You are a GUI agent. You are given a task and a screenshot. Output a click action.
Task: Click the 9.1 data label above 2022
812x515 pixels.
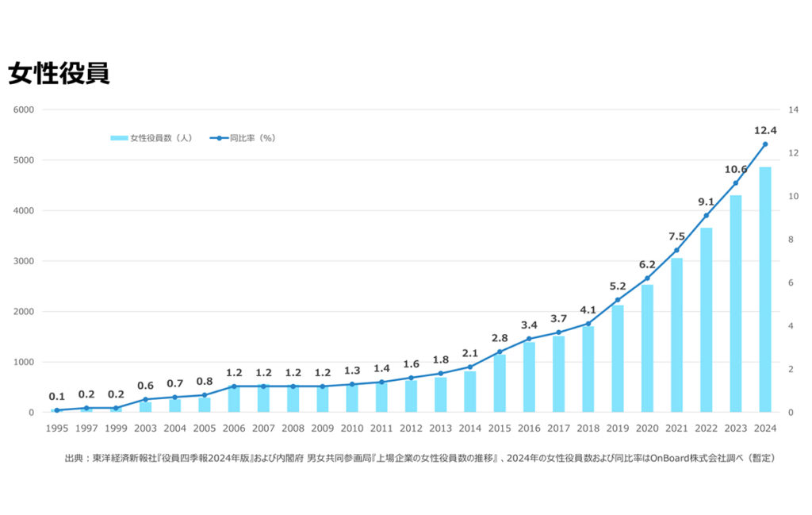706,202
